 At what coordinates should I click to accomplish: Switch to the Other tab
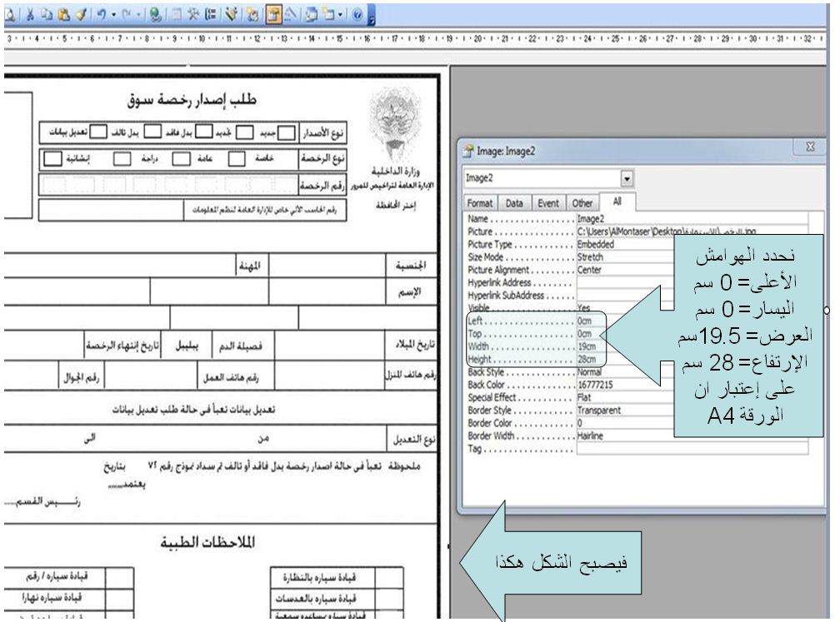[x=582, y=203]
